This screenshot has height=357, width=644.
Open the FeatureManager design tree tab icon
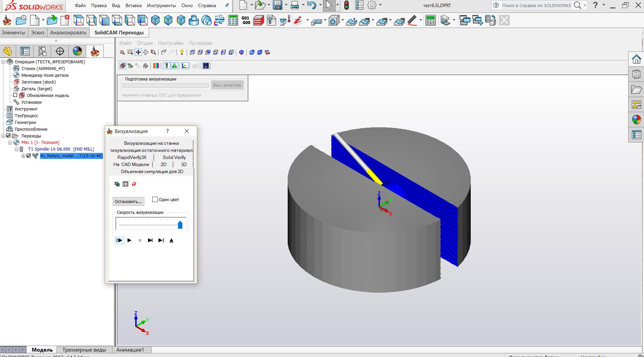(x=7, y=51)
